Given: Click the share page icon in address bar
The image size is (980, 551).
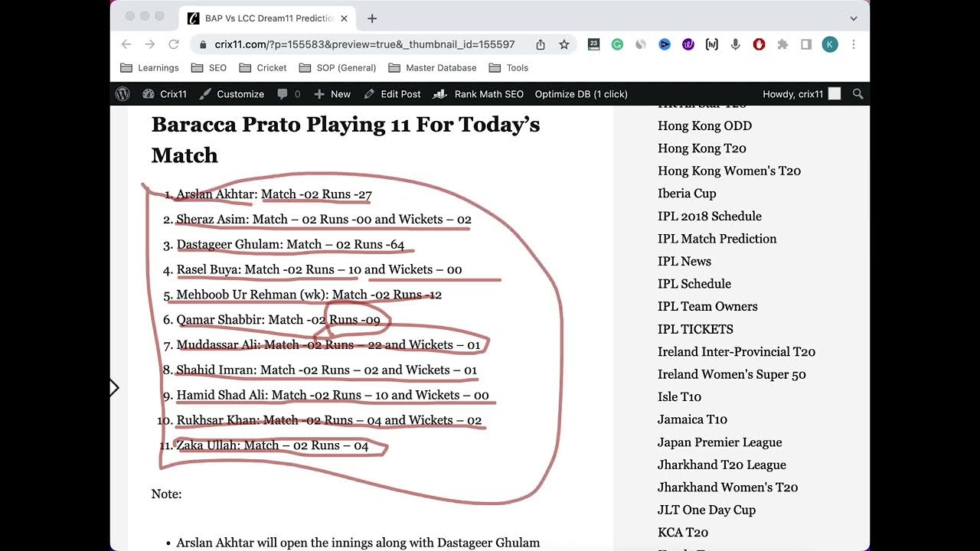Looking at the screenshot, I should (x=541, y=44).
